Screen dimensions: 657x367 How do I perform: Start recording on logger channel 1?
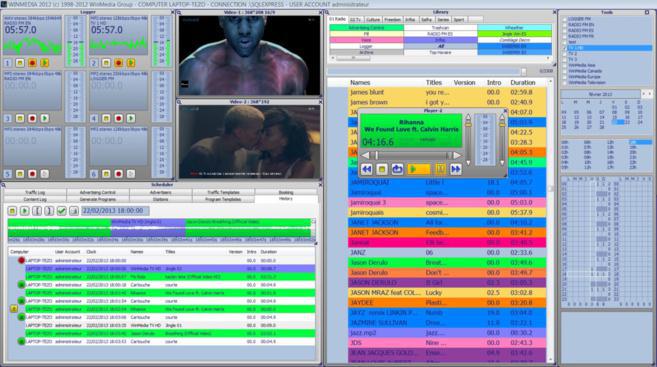tap(32, 63)
